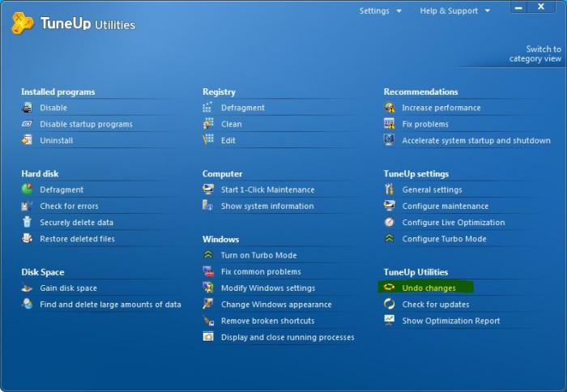
Task: Click the Turn on Turbo Mode icon
Action: click(208, 255)
